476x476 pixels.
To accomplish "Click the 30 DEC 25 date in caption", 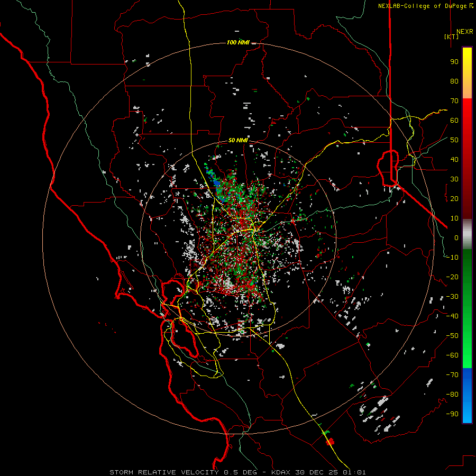I will click(316, 472).
